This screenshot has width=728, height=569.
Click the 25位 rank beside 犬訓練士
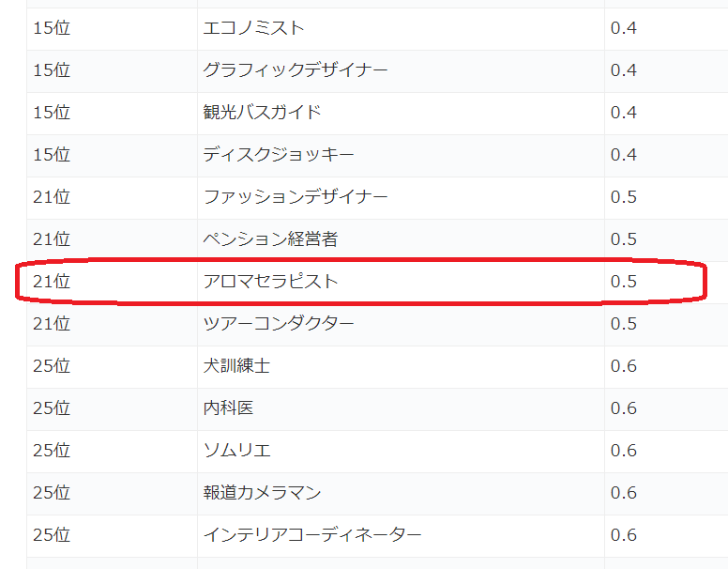pyautogui.click(x=52, y=366)
